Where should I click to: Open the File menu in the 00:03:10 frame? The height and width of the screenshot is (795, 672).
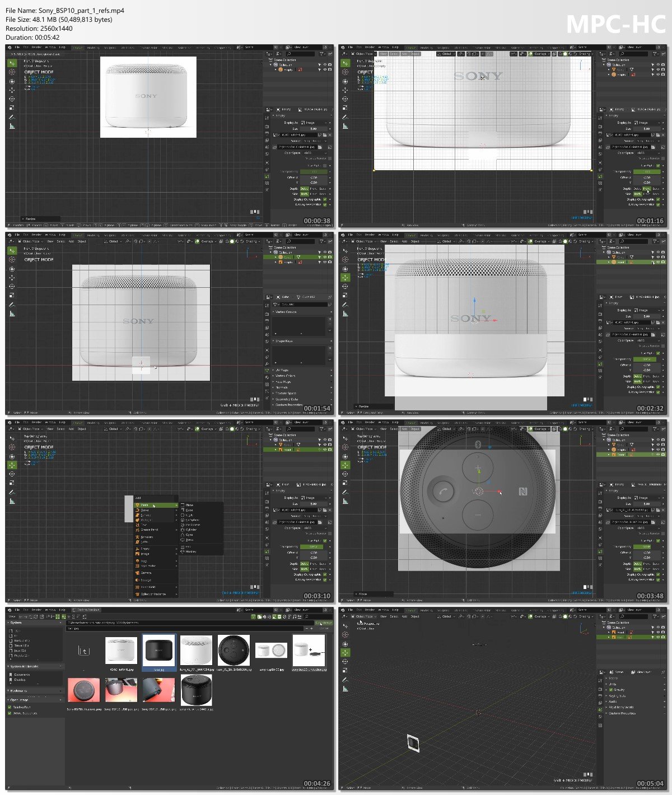click(17, 423)
